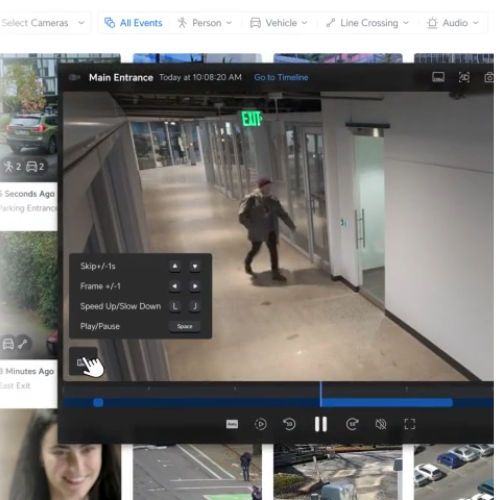Open the parked cars lot thumbnail
The width and height of the screenshot is (500, 500).
tap(454, 472)
